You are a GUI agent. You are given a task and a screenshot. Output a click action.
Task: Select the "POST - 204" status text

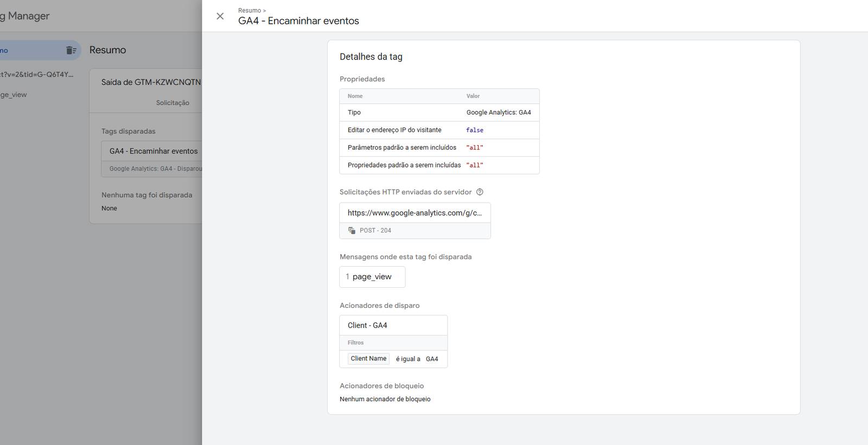coord(375,230)
